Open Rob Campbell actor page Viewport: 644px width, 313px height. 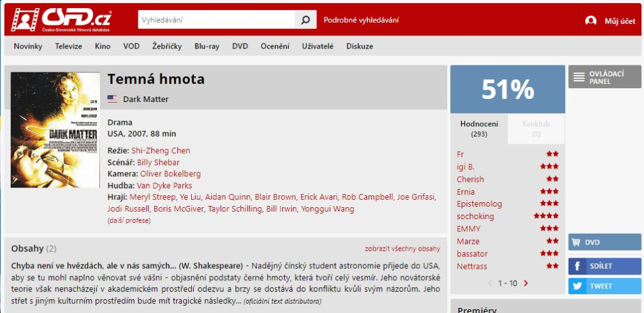(367, 196)
